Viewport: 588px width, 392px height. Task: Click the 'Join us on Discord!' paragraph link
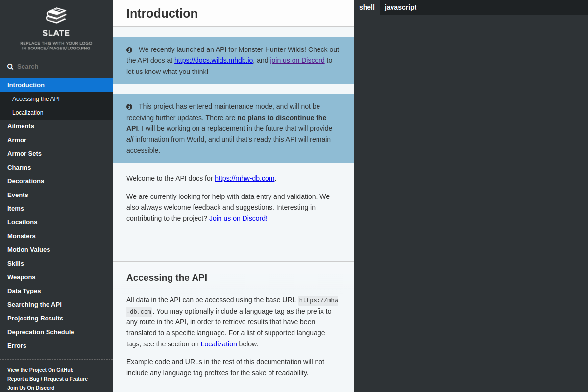238,218
